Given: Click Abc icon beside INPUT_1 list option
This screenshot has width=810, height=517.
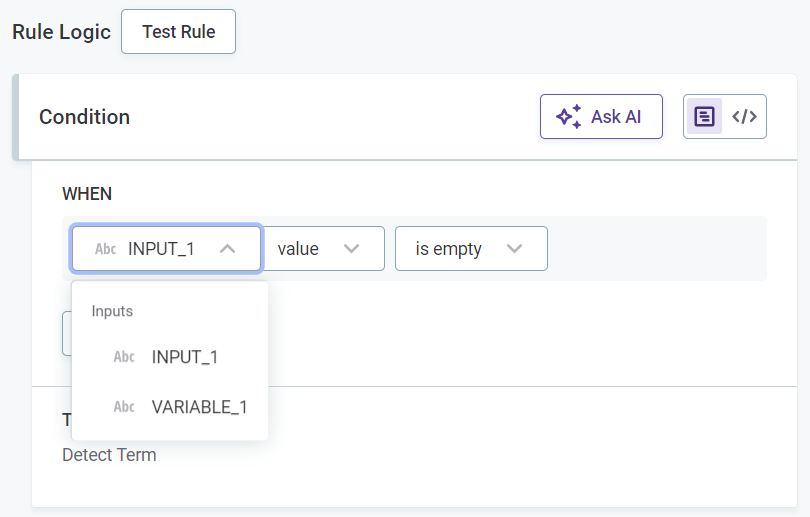Looking at the screenshot, I should pyautogui.click(x=124, y=357).
